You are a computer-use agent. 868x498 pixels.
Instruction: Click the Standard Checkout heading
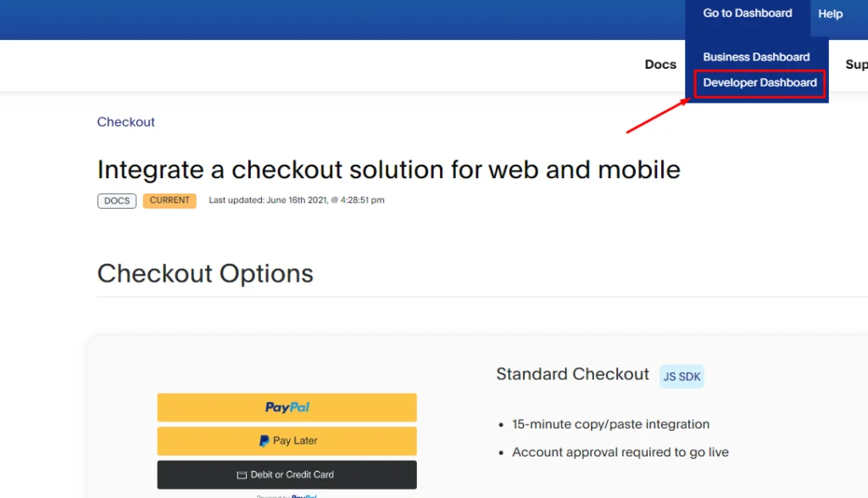coord(572,374)
